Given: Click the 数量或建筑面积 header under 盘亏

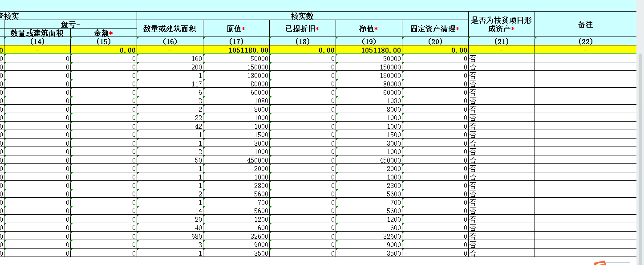Looking at the screenshot, I should [x=37, y=33].
